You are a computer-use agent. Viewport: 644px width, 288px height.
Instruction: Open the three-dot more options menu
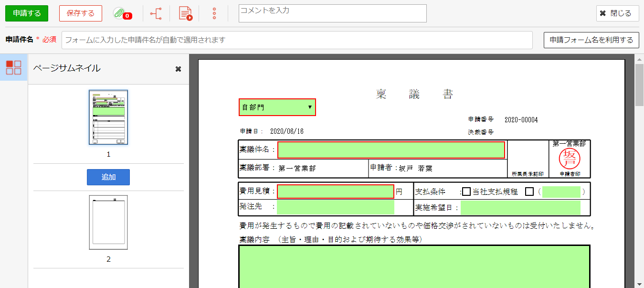click(x=214, y=13)
